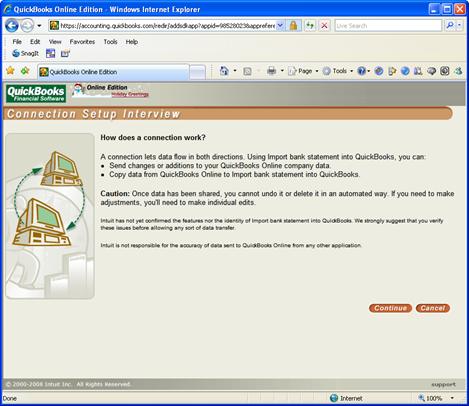Viewport: 469px width, 406px height.
Task: Open the File menu
Action: tap(17, 42)
